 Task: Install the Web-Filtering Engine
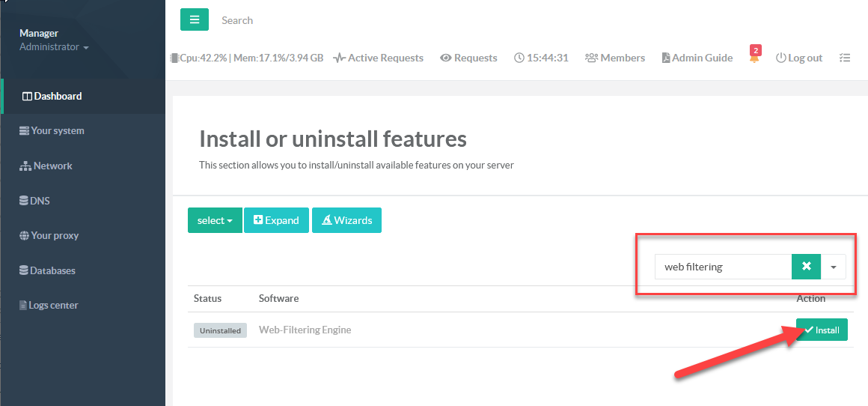click(822, 330)
